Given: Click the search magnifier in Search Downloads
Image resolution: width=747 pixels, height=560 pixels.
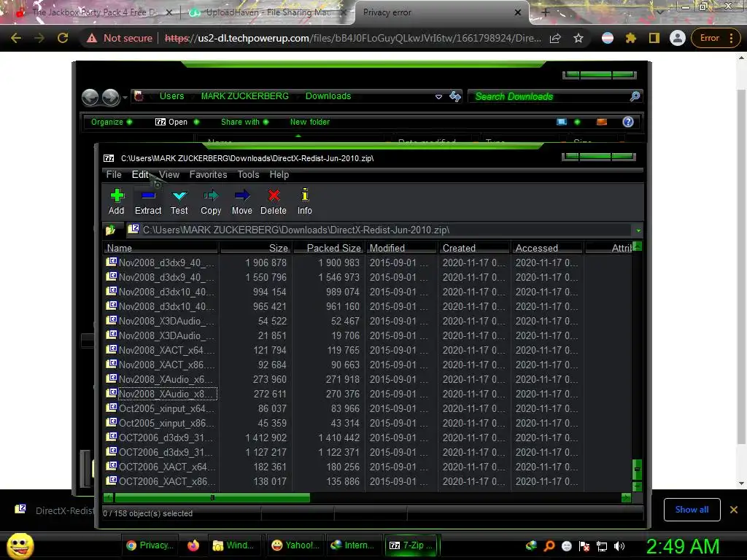Looking at the screenshot, I should 635,97.
